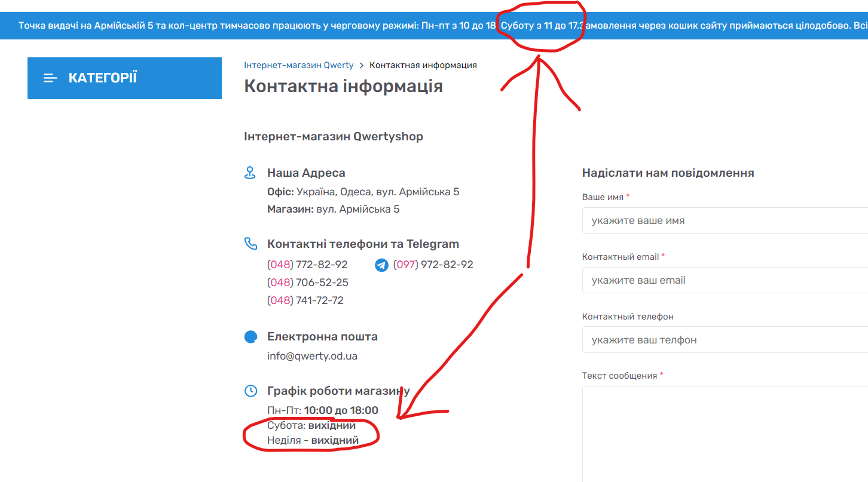Click the hamburger icon beside КАТЕГОРІЇ

point(50,78)
